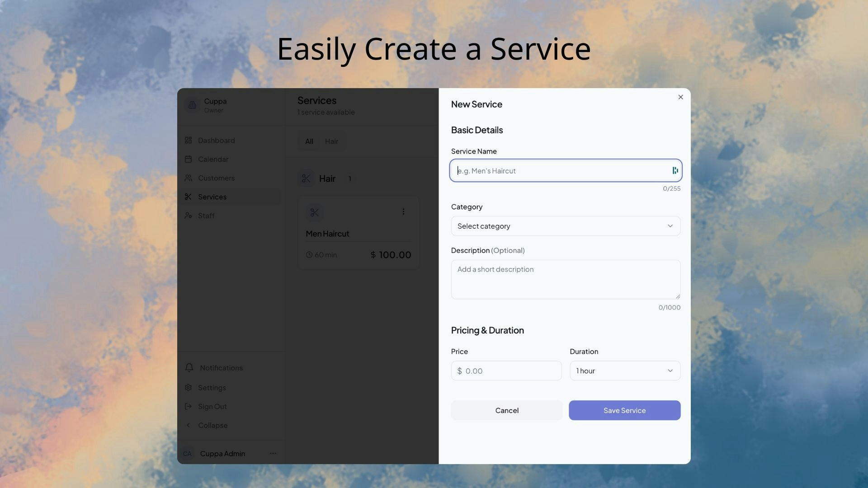Open the Settings gear icon
This screenshot has width=868, height=488.
[x=188, y=388]
